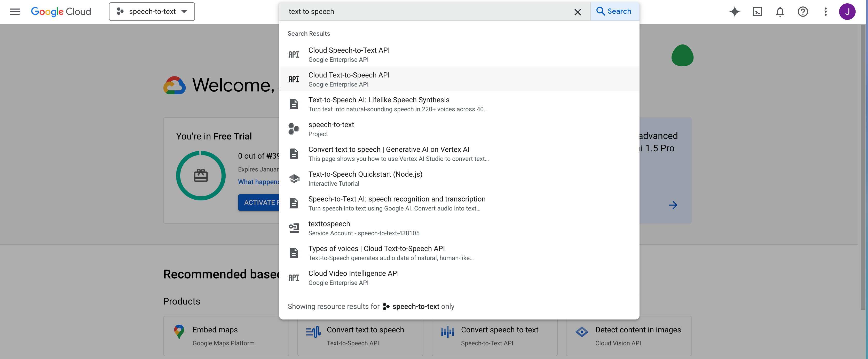Click the Google Cloud logo
This screenshot has height=359, width=868.
61,12
